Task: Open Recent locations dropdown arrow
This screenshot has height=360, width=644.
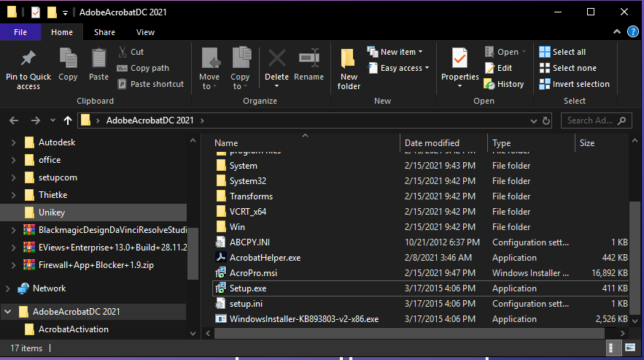Action: [x=53, y=120]
